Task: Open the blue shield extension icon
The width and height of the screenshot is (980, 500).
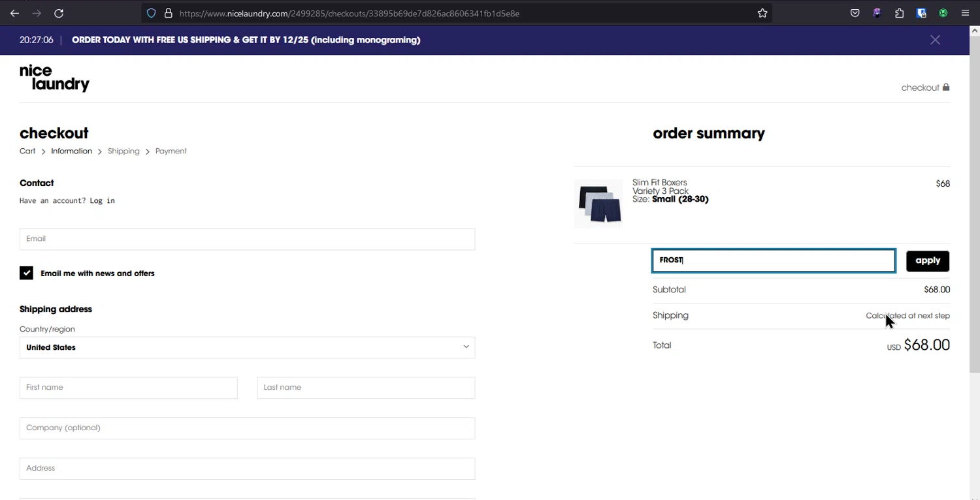Action: 921,13
